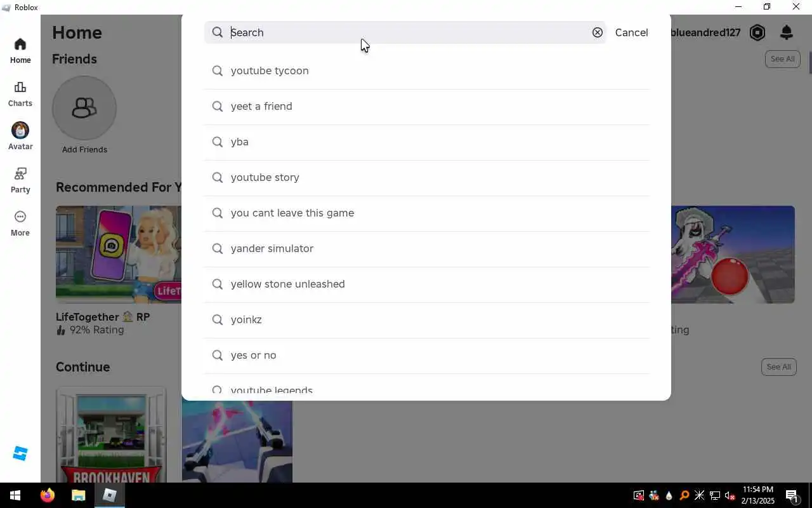Select suggestion you cant leave this game
The width and height of the screenshot is (812, 508).
(426, 213)
